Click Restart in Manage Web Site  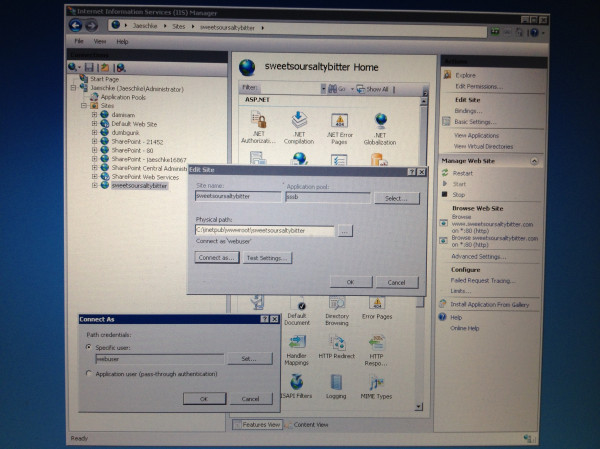pyautogui.click(x=463, y=173)
